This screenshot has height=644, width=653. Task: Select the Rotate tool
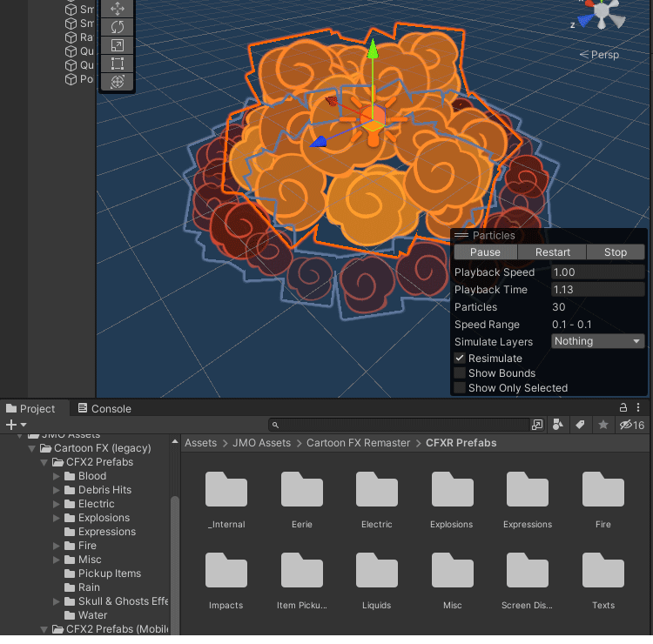(x=118, y=27)
